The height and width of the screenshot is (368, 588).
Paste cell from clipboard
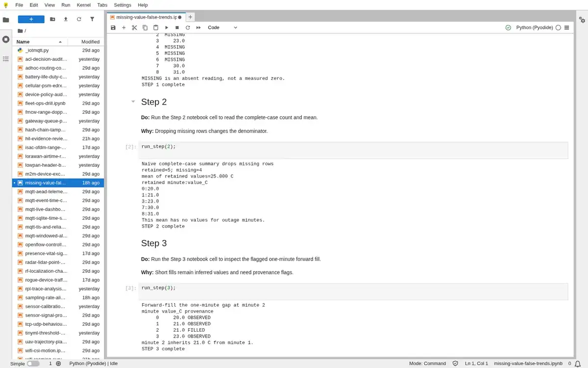tap(156, 27)
